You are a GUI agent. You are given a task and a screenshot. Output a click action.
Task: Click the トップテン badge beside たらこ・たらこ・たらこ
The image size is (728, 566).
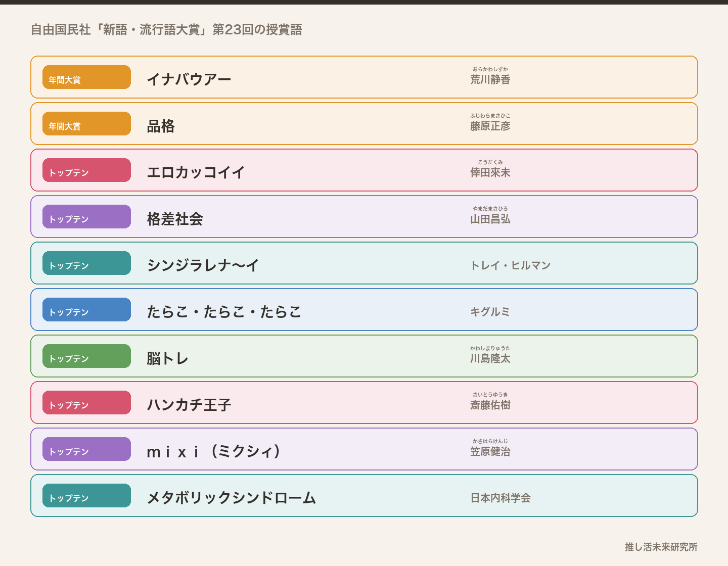point(86,310)
